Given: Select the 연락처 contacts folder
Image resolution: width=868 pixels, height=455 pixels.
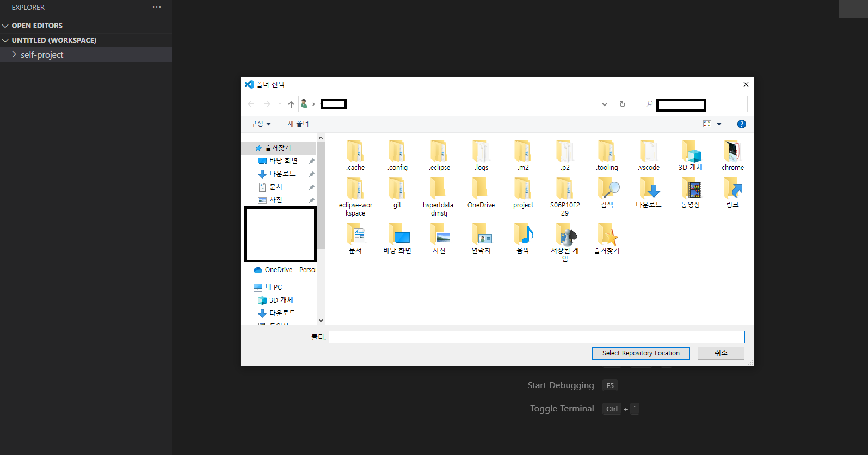Looking at the screenshot, I should pos(481,238).
